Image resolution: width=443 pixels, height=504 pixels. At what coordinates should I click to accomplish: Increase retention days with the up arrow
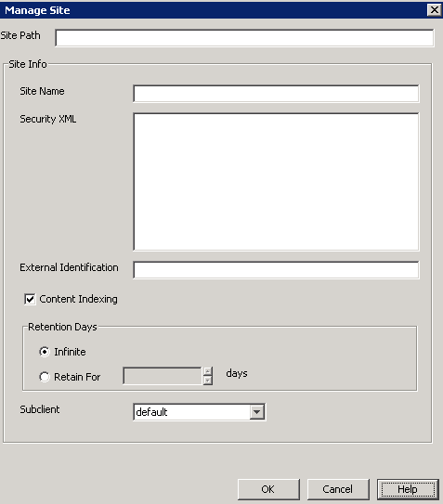(208, 371)
